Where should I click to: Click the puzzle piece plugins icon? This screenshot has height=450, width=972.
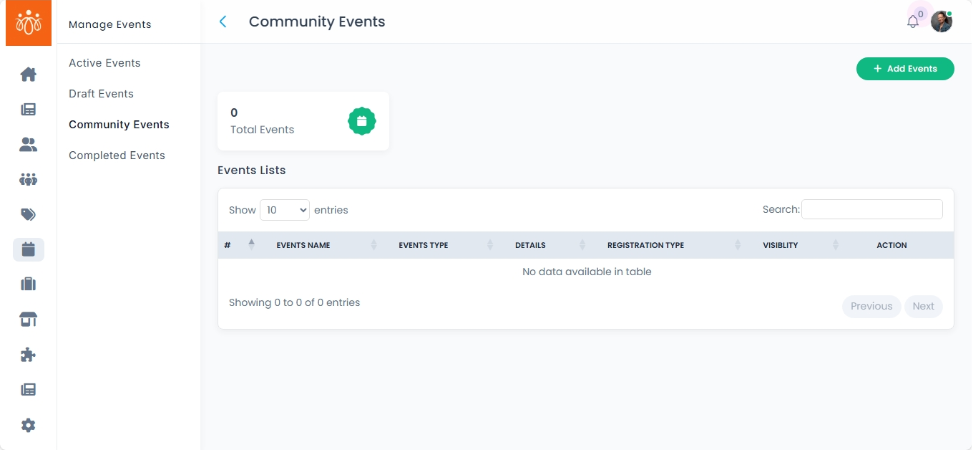tap(28, 355)
